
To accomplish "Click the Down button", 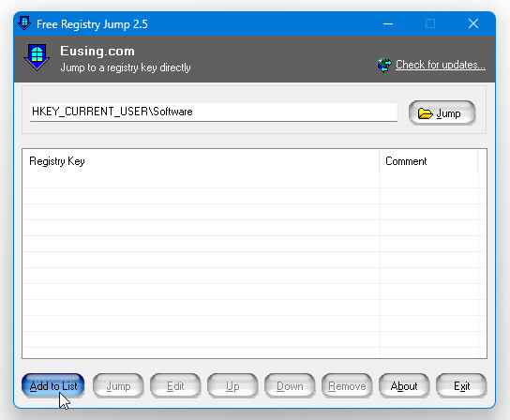I will (x=290, y=386).
